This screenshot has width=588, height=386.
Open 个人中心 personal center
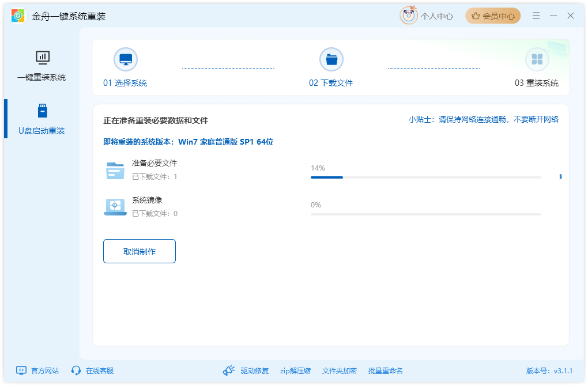coord(437,16)
